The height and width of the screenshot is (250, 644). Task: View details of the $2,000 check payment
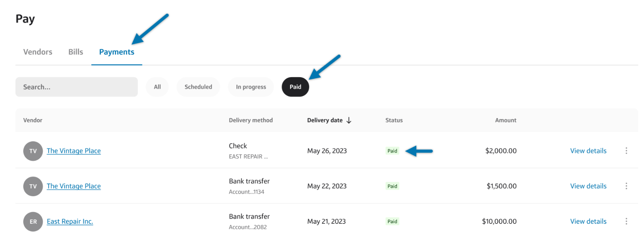coord(588,151)
